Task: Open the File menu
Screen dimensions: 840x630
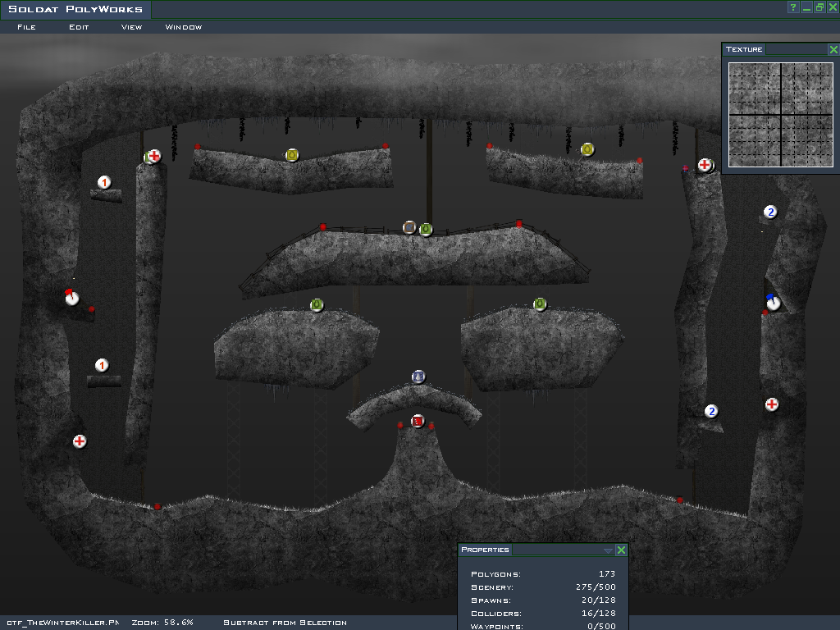Action: [x=26, y=27]
